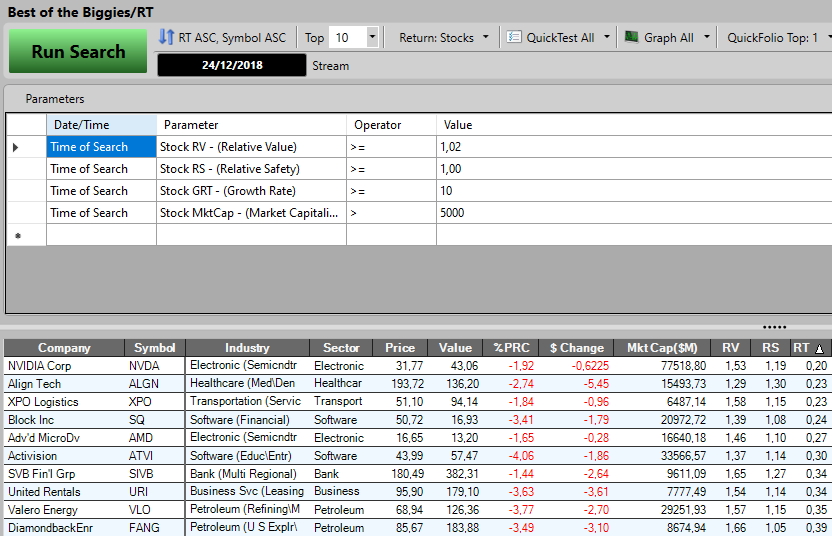Click the sort order arrows icon
This screenshot has width=832, height=536.
pos(166,37)
